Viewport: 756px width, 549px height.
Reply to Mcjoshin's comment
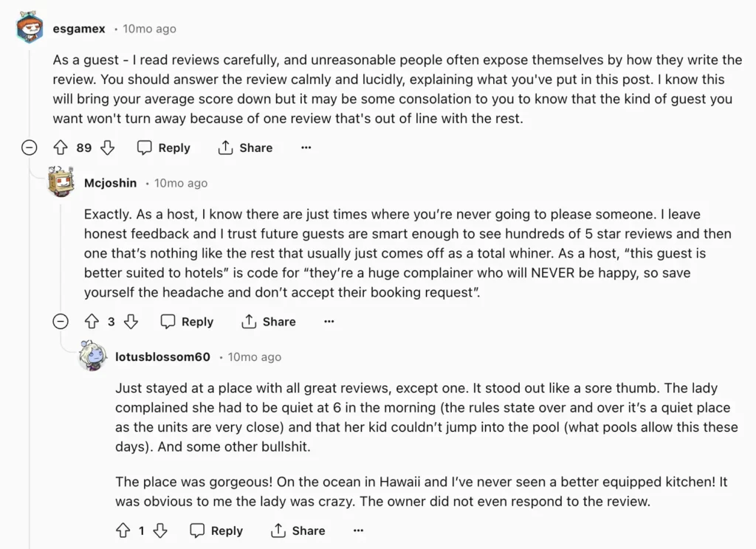pyautogui.click(x=188, y=322)
